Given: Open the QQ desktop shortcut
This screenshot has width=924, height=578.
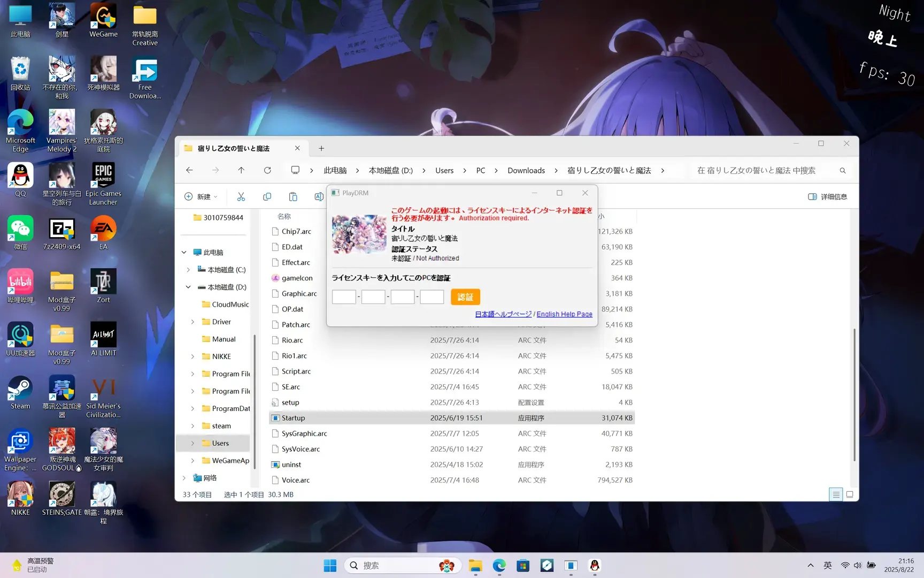Looking at the screenshot, I should 20,179.
